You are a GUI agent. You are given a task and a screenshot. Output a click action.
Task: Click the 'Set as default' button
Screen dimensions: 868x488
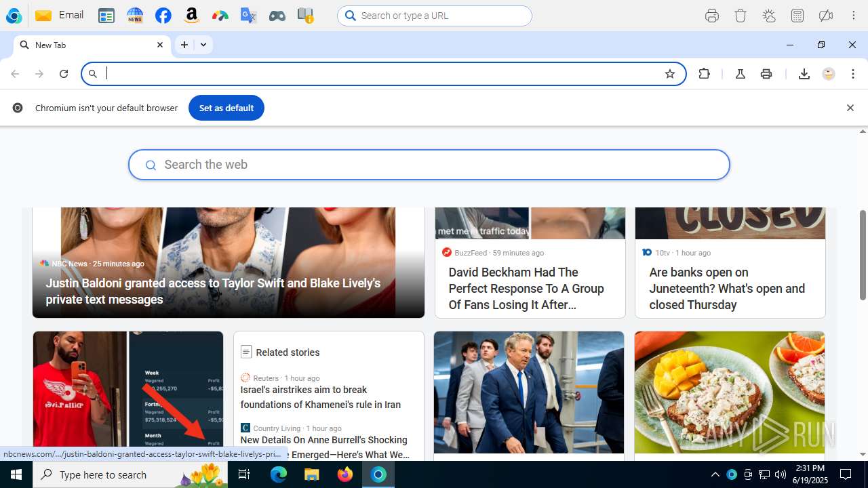click(x=226, y=108)
